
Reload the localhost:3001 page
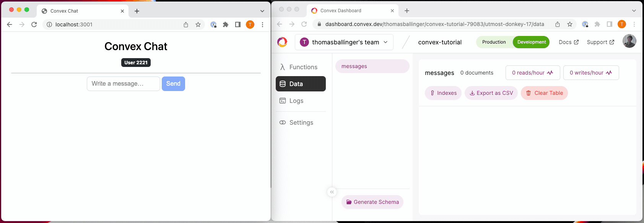click(34, 24)
